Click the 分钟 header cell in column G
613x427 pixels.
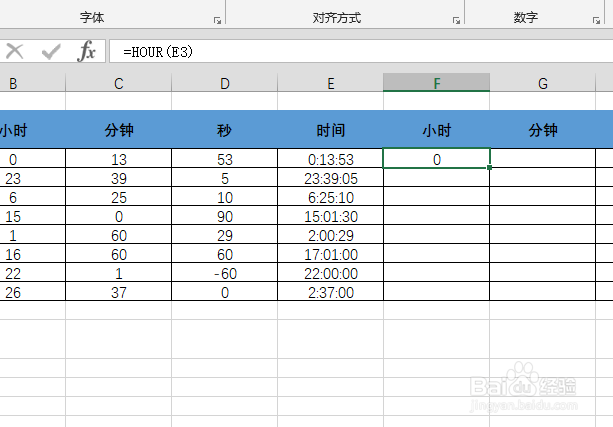point(543,130)
